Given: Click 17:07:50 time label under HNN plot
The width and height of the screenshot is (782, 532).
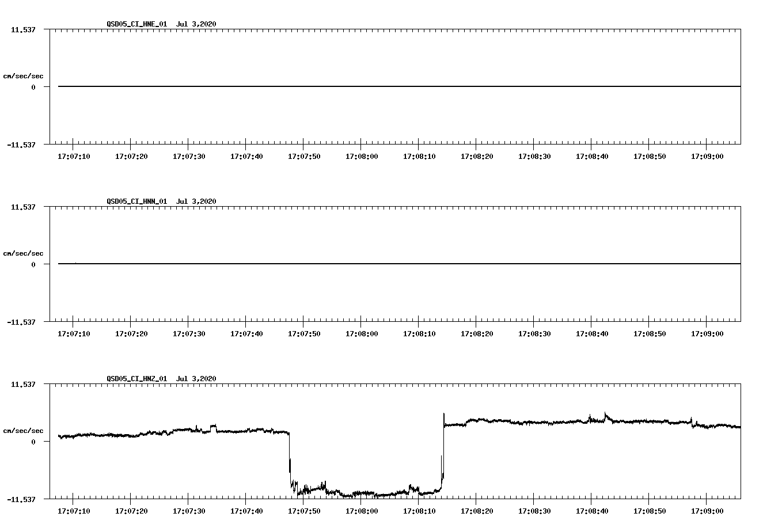Looking at the screenshot, I should coord(304,333).
